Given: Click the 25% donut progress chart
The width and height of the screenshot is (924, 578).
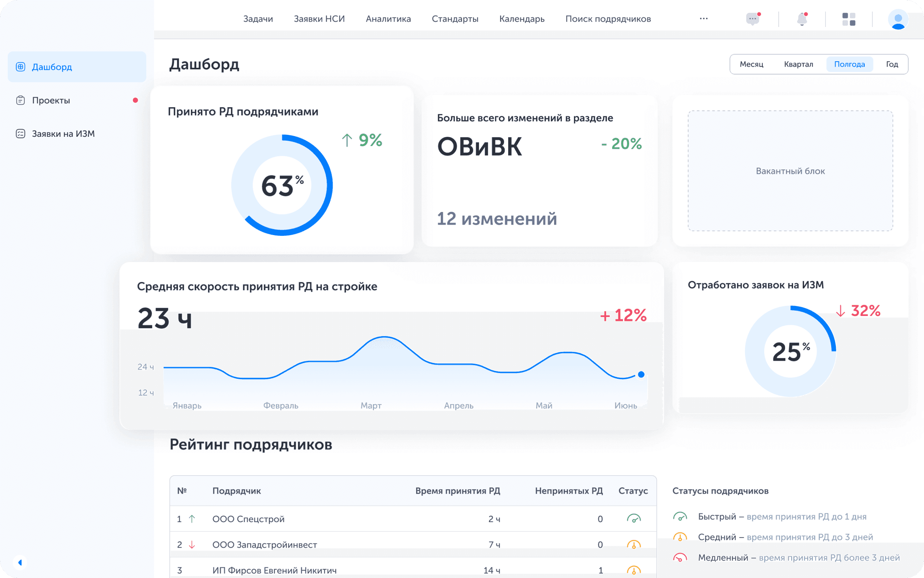Looking at the screenshot, I should pyautogui.click(x=790, y=351).
